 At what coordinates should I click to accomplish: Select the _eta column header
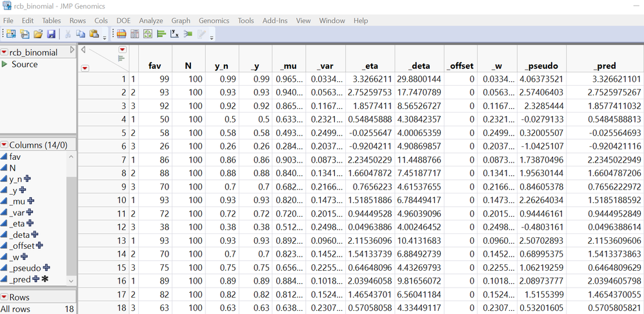(x=371, y=65)
